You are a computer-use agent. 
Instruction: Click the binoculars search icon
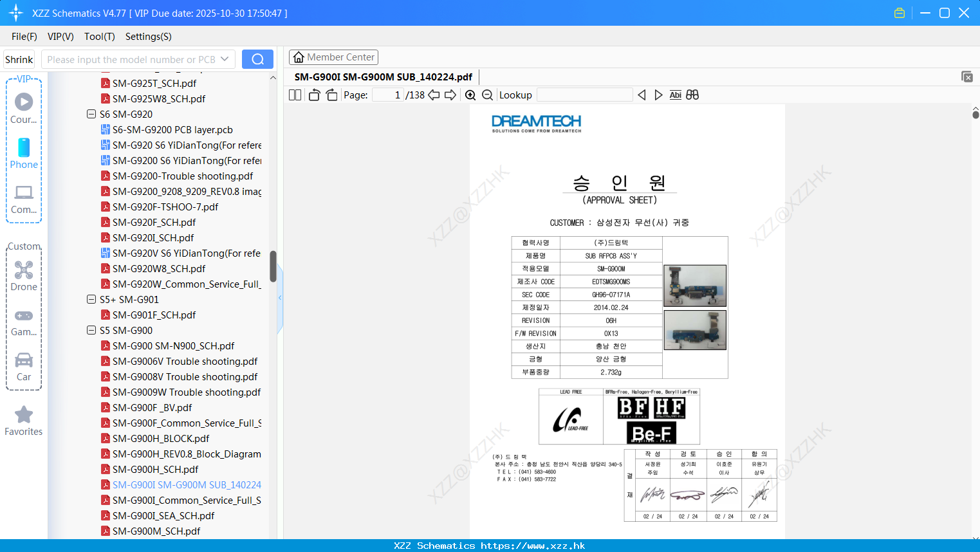[692, 95]
